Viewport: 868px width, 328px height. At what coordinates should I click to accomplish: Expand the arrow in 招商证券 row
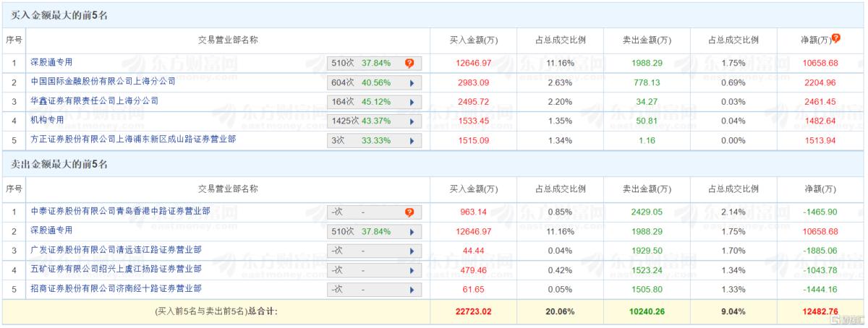(412, 289)
